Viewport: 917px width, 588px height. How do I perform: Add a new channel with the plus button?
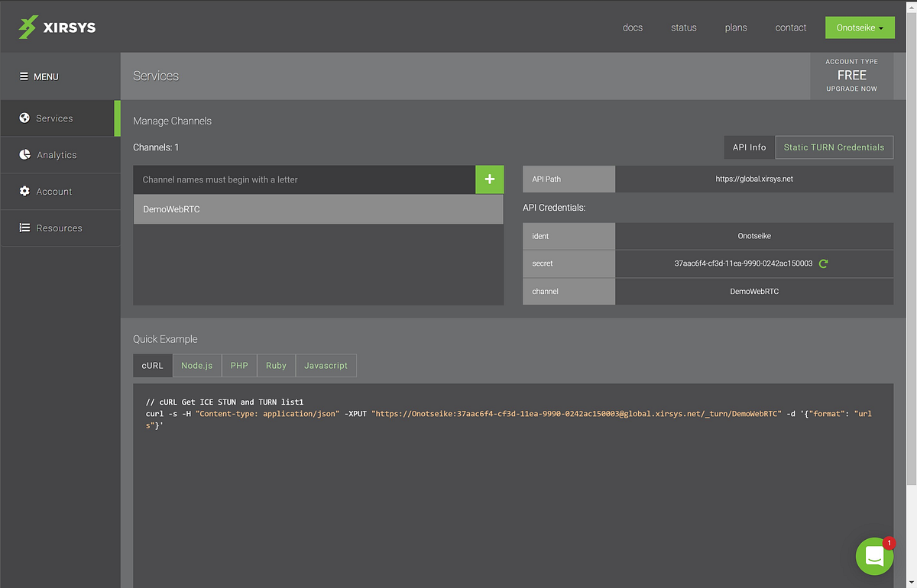point(489,179)
